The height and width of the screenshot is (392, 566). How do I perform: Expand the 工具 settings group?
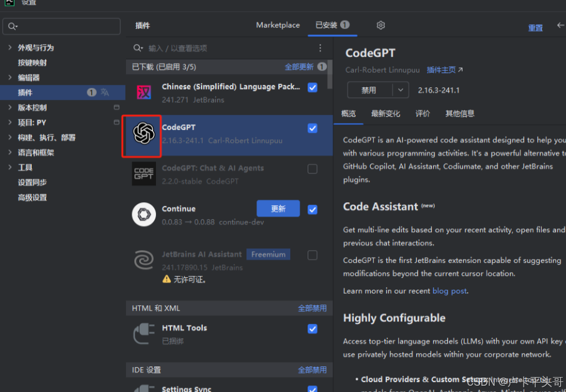(10, 167)
